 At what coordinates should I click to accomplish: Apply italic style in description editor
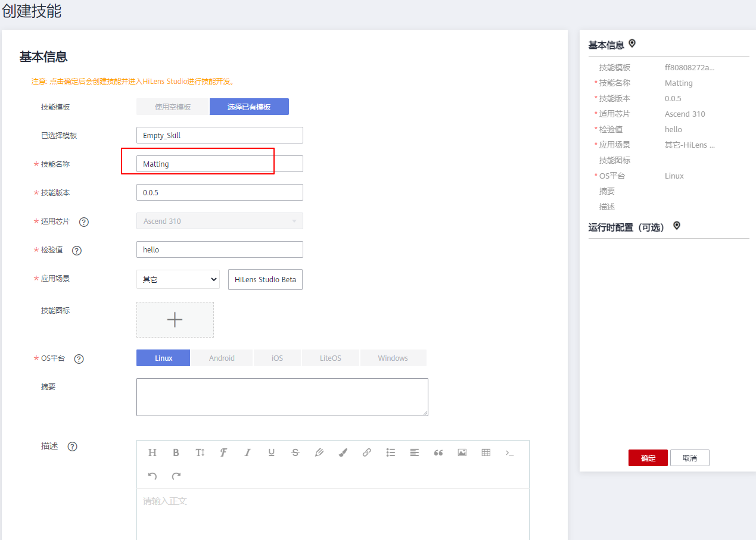(248, 452)
